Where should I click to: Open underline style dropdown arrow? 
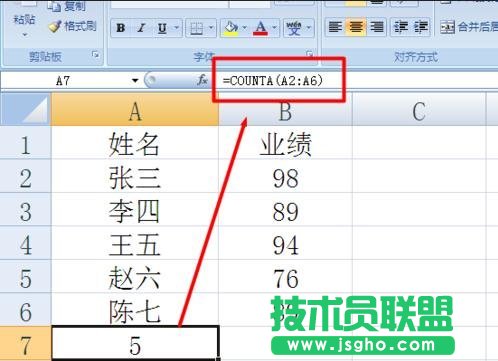(176, 28)
